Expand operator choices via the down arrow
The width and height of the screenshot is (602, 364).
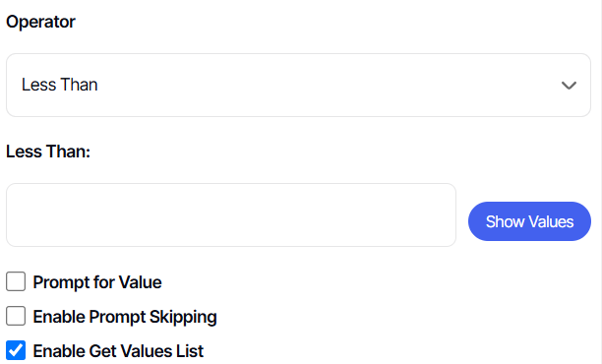click(569, 86)
